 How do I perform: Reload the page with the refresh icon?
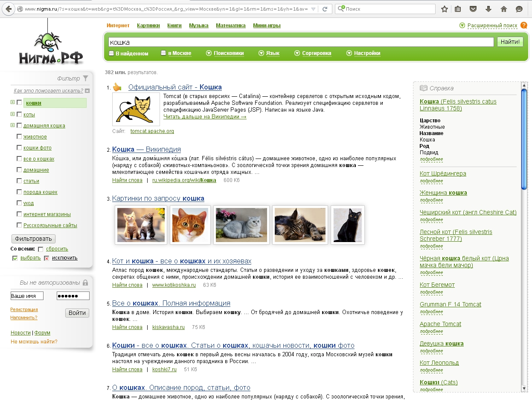click(325, 9)
